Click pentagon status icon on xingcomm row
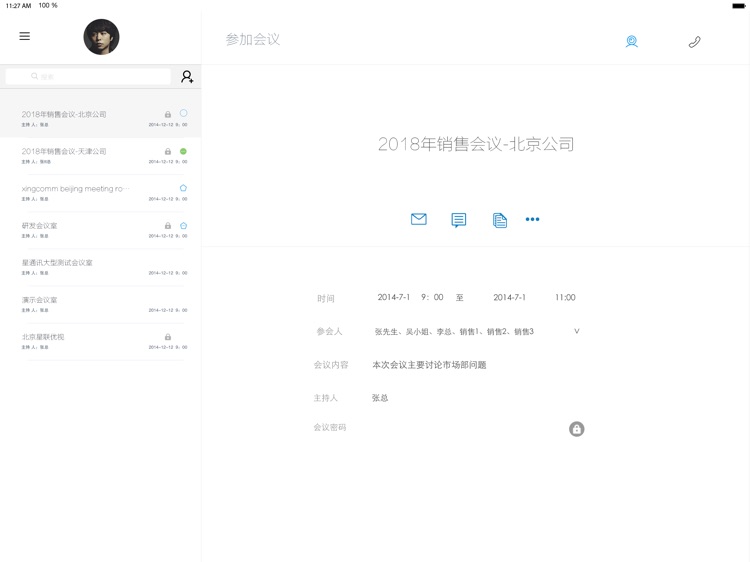This screenshot has height=562, width=750. (183, 188)
